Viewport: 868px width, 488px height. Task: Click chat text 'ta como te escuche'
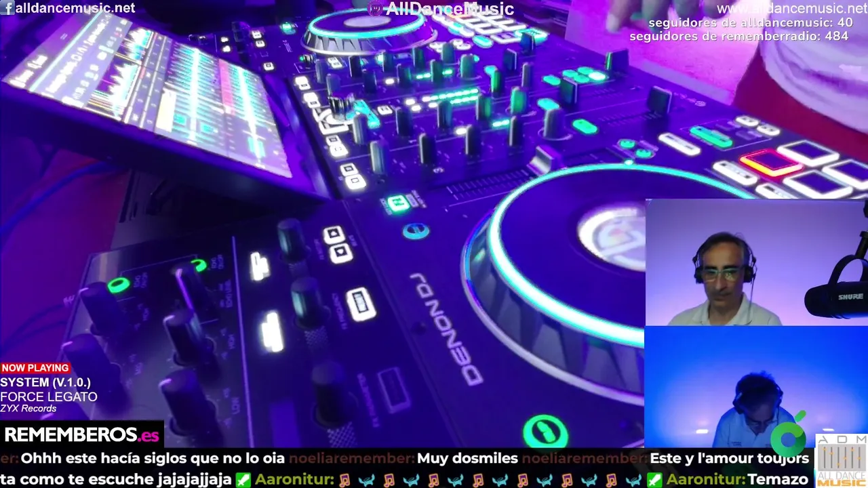[x=116, y=479]
